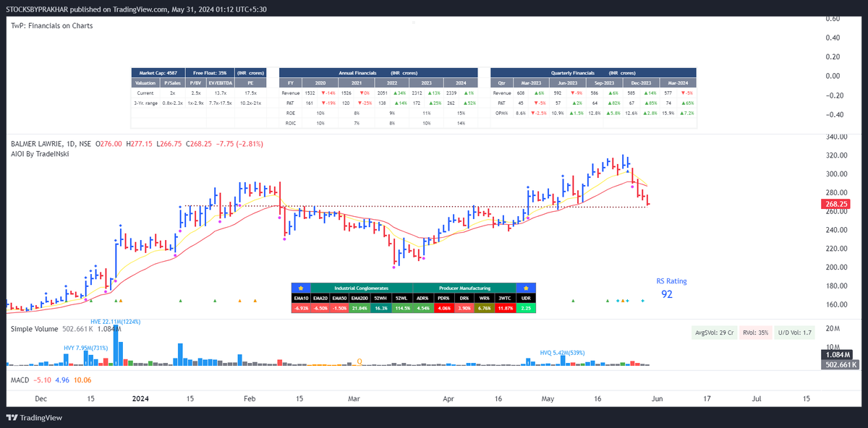Image resolution: width=868 pixels, height=428 pixels.
Task: Click the 11.87% 3WTC value cell
Action: point(505,307)
